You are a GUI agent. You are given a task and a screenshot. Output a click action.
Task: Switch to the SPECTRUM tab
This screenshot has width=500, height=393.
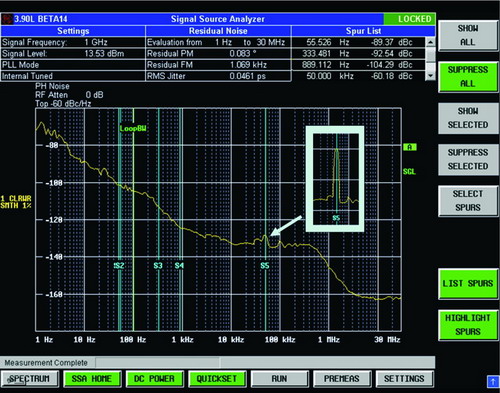pos(30,379)
